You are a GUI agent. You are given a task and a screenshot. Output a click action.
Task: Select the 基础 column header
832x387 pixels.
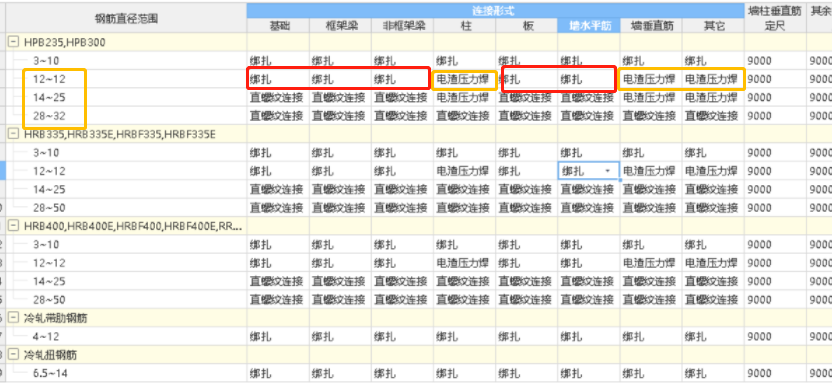pos(278,25)
